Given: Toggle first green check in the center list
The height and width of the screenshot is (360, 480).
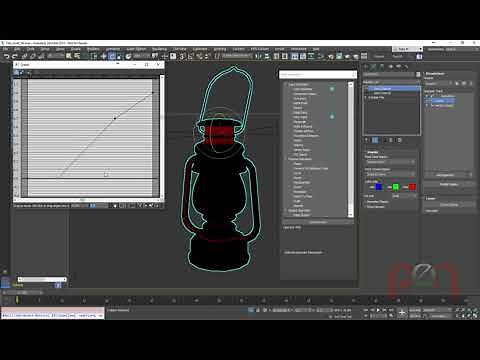Looking at the screenshot, I should coord(332,89).
